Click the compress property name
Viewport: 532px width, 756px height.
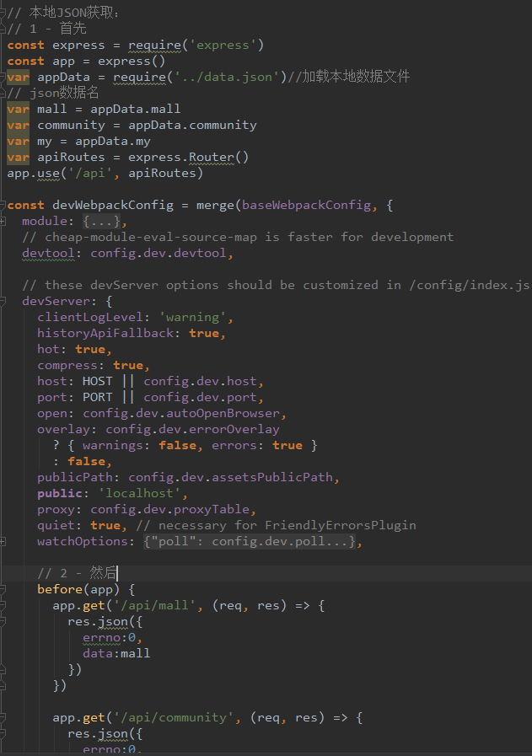pos(67,366)
